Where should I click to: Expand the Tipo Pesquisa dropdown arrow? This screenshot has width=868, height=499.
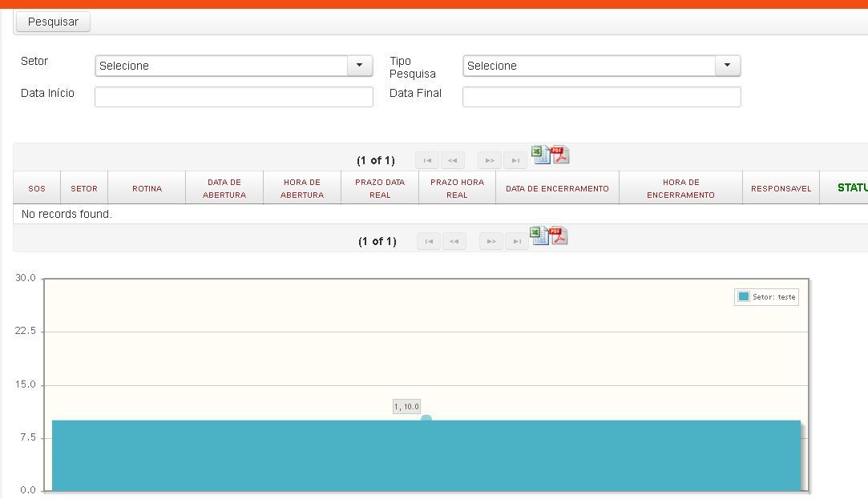click(x=728, y=66)
